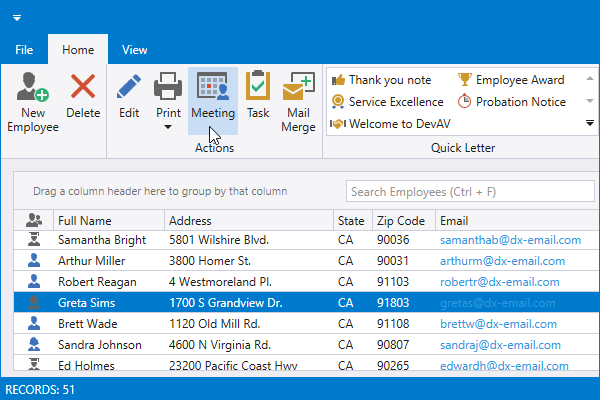600x400 pixels.
Task: Open the Meeting calendar tool
Action: 213,87
